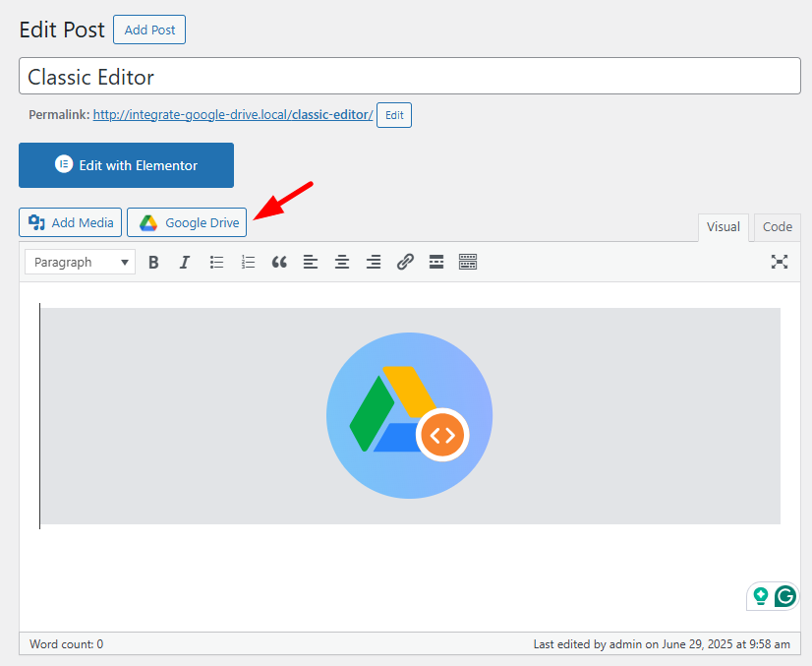This screenshot has width=812, height=666.
Task: Apply blockquote formatting
Action: click(x=279, y=263)
